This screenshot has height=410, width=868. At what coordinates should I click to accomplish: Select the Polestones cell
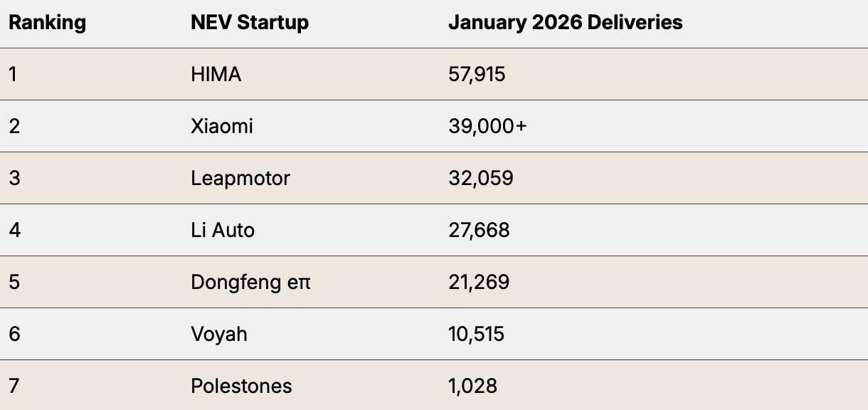(x=241, y=386)
